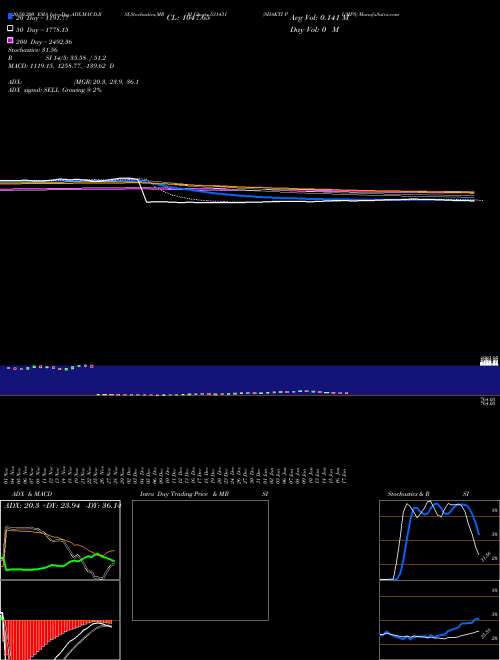Select the '50 Day - 1778.15' legend text
The width and height of the screenshot is (500, 660).
[42, 30]
